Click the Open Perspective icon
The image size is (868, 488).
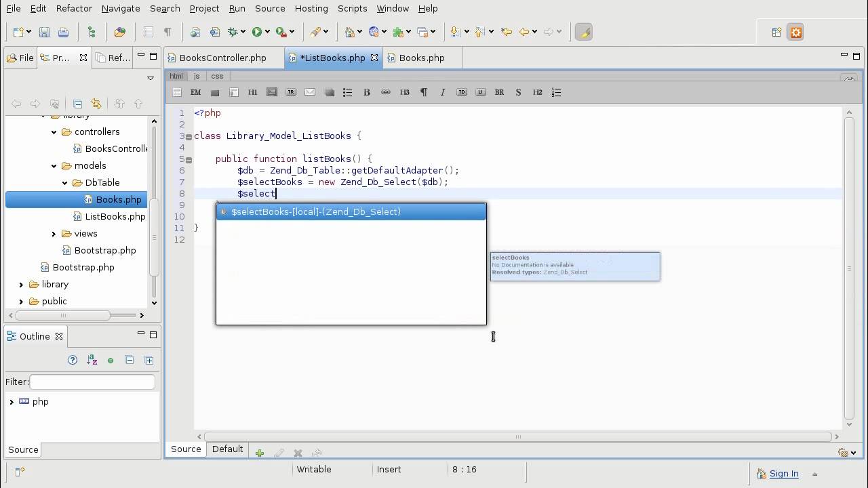click(x=777, y=32)
